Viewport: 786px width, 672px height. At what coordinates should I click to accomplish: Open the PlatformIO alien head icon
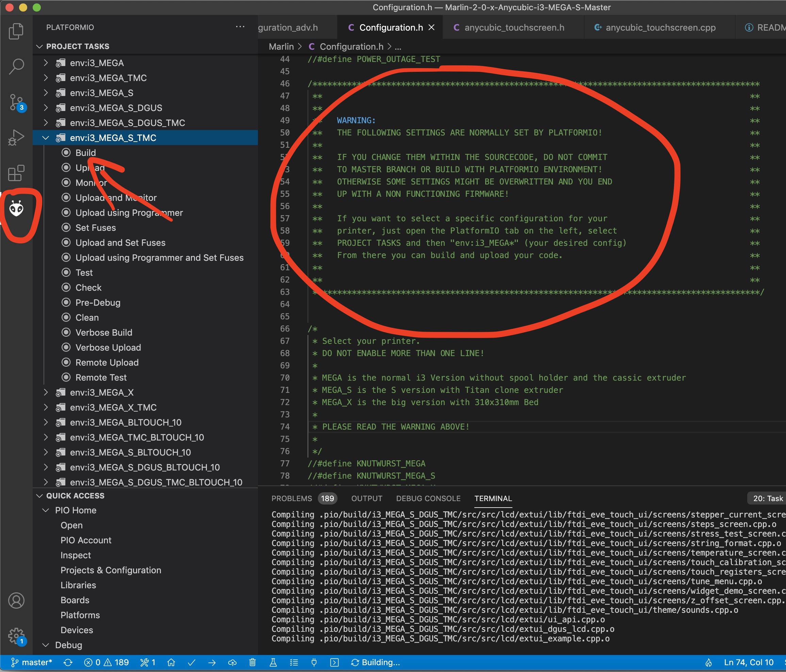coord(16,208)
